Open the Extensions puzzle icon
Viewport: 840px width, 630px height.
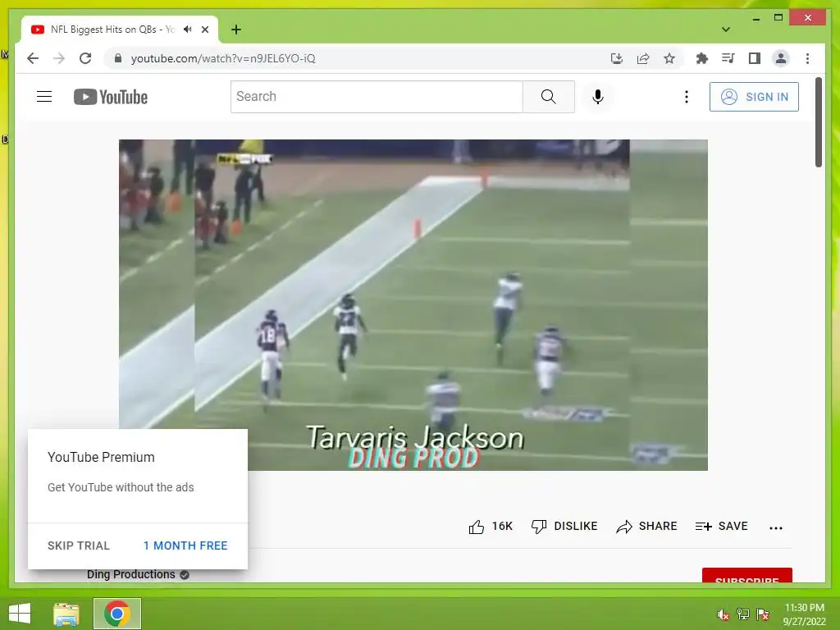pyautogui.click(x=702, y=58)
